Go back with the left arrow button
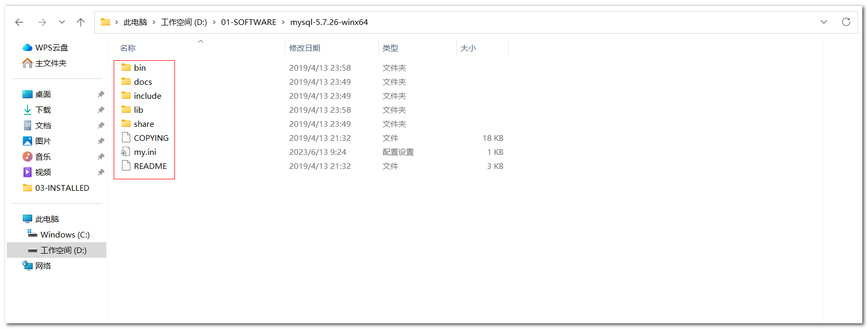Screen dimensions: 868x329 [19, 22]
